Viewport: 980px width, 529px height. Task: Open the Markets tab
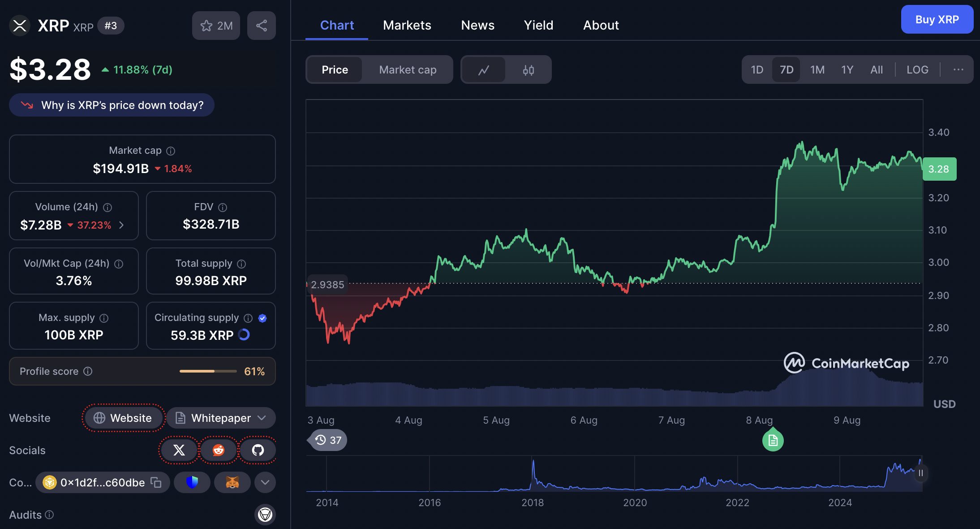pos(407,25)
